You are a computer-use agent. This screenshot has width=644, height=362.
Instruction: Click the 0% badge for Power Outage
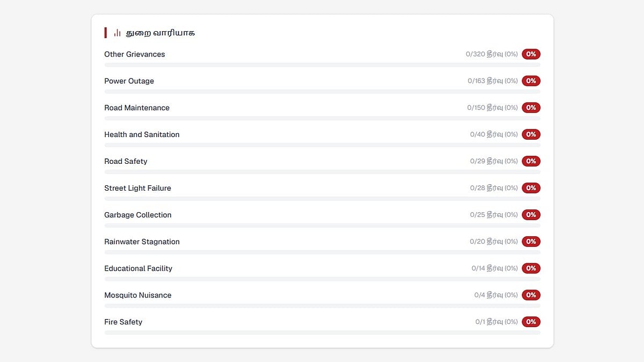[531, 81]
